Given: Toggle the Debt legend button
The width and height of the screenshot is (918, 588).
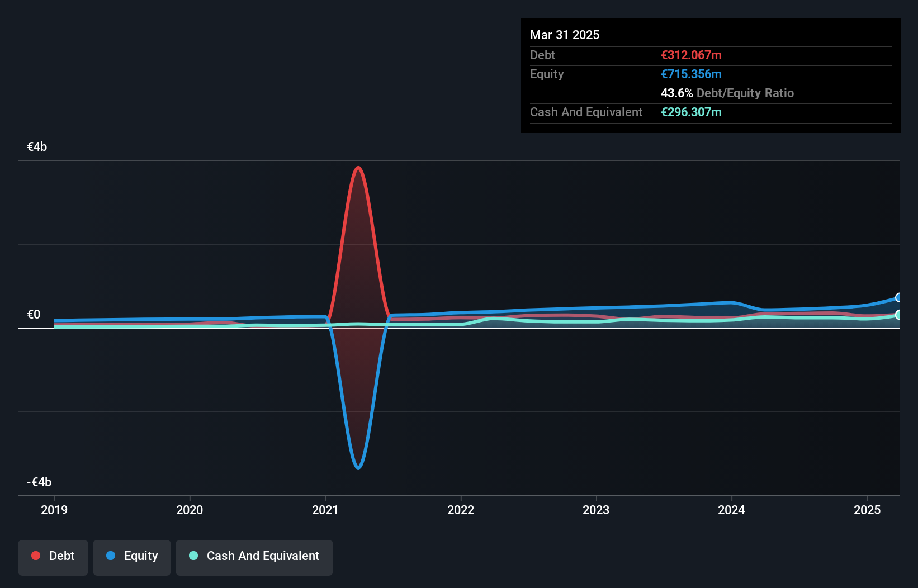Looking at the screenshot, I should pos(53,557).
